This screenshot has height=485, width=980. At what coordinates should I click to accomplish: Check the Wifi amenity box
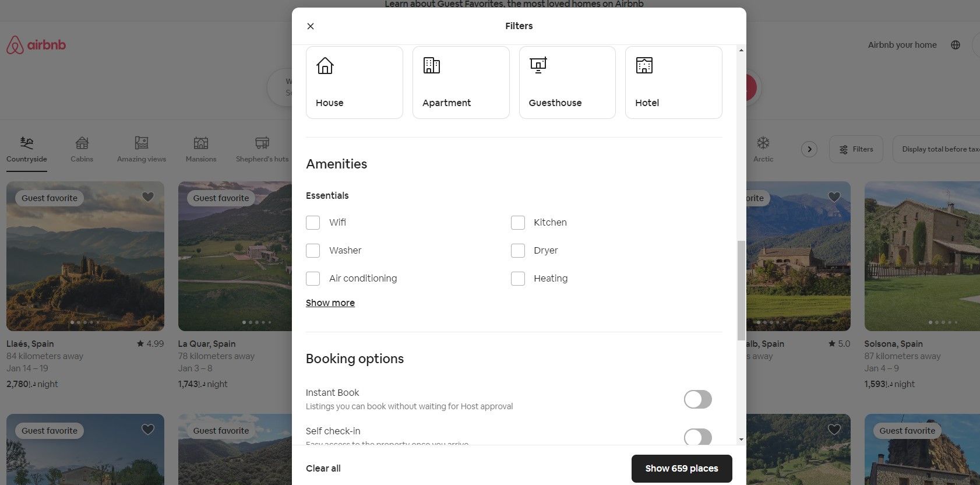click(313, 223)
